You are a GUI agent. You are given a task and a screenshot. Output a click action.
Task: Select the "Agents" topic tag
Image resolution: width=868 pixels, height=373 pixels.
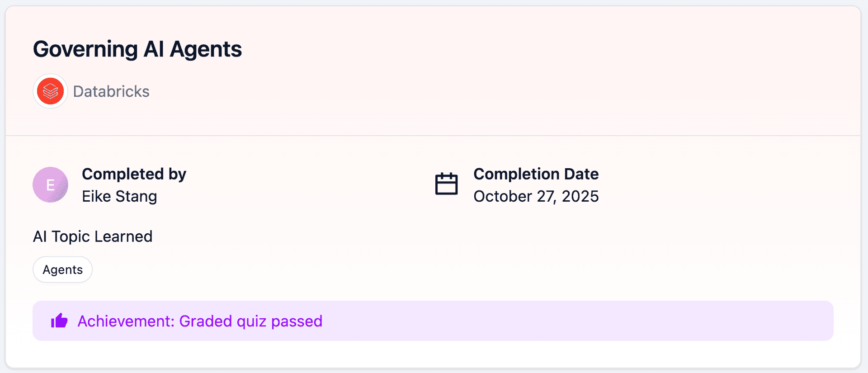pyautogui.click(x=62, y=270)
